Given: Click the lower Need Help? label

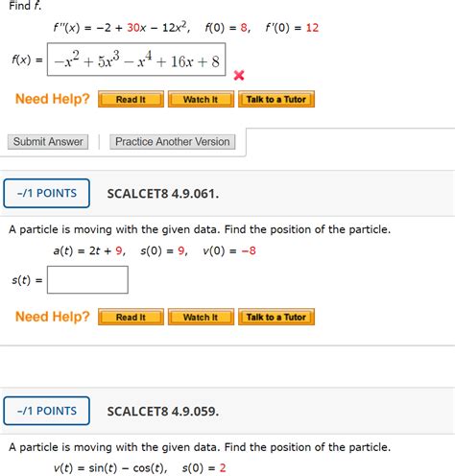Looking at the screenshot, I should (x=53, y=317).
